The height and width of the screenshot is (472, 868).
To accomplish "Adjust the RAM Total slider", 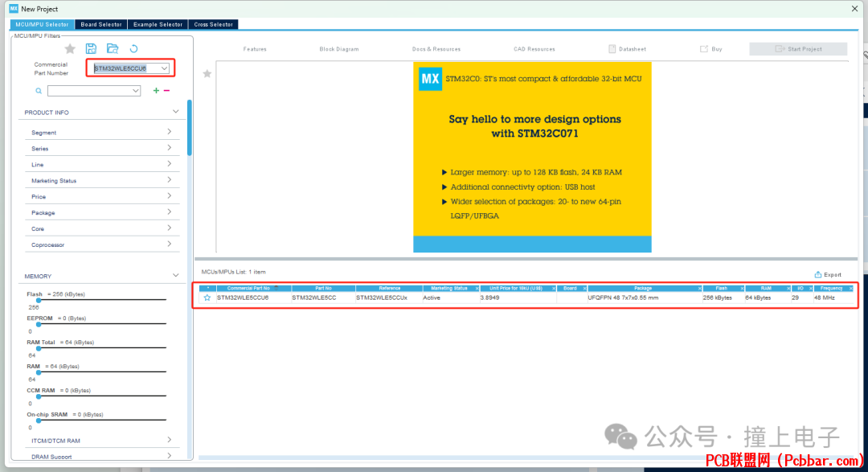I will coord(39,348).
